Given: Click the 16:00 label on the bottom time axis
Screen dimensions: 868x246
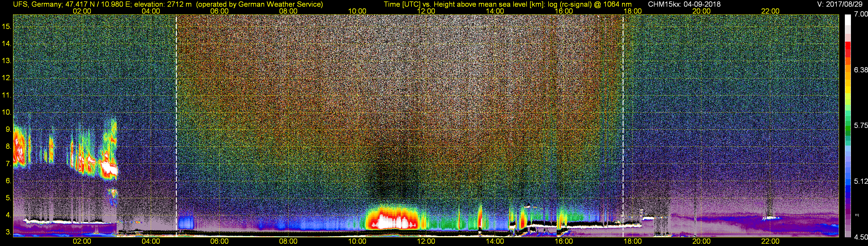Looking at the screenshot, I should [x=564, y=241].
